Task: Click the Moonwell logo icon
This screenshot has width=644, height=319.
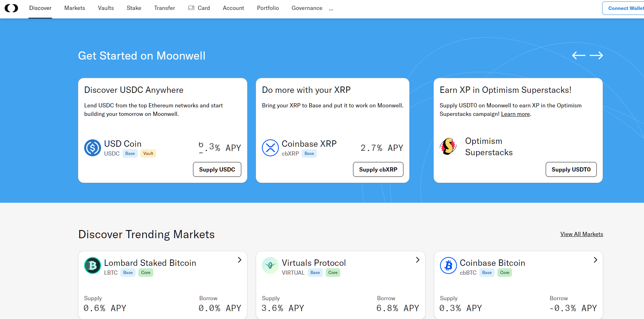Action: point(11,8)
